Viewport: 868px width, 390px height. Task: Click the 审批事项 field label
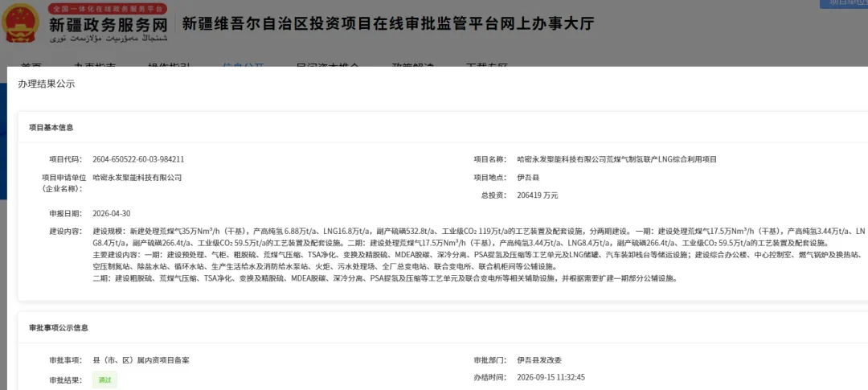pyautogui.click(x=65, y=360)
